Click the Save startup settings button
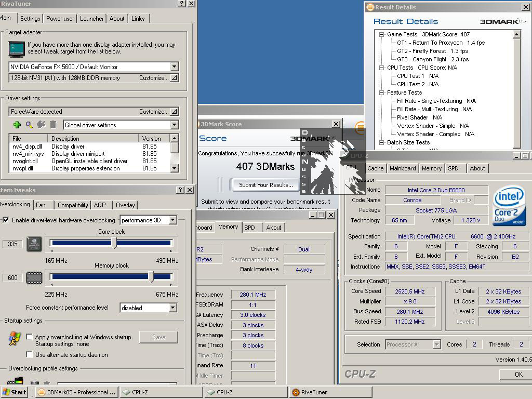This screenshot has height=399, width=532. pyautogui.click(x=159, y=337)
